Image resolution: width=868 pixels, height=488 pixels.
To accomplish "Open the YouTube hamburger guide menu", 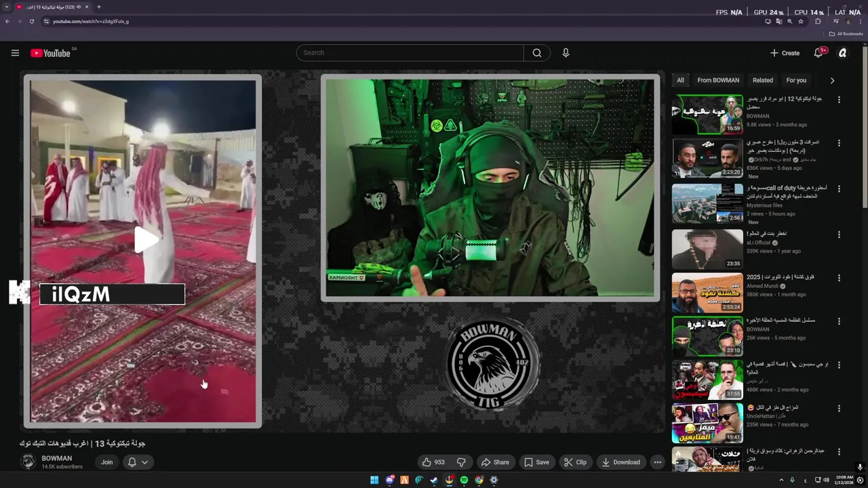I will [15, 53].
